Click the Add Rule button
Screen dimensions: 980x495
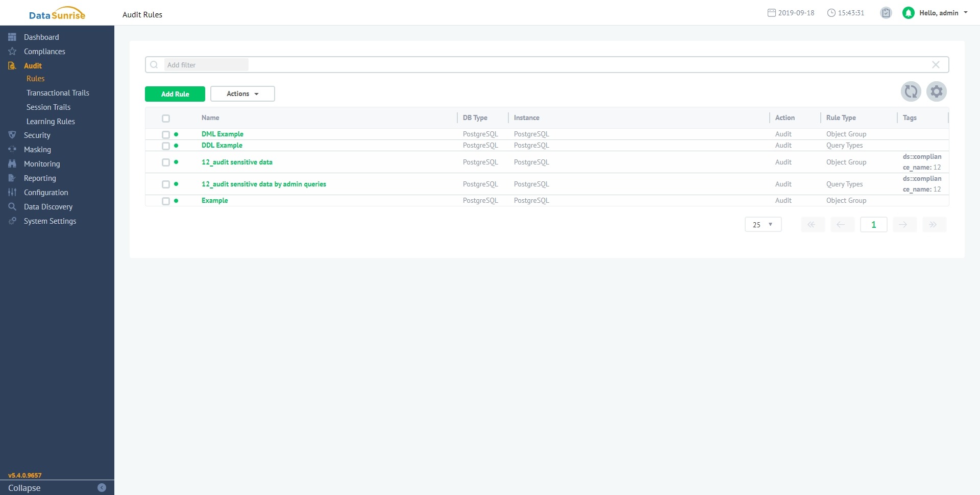175,94
